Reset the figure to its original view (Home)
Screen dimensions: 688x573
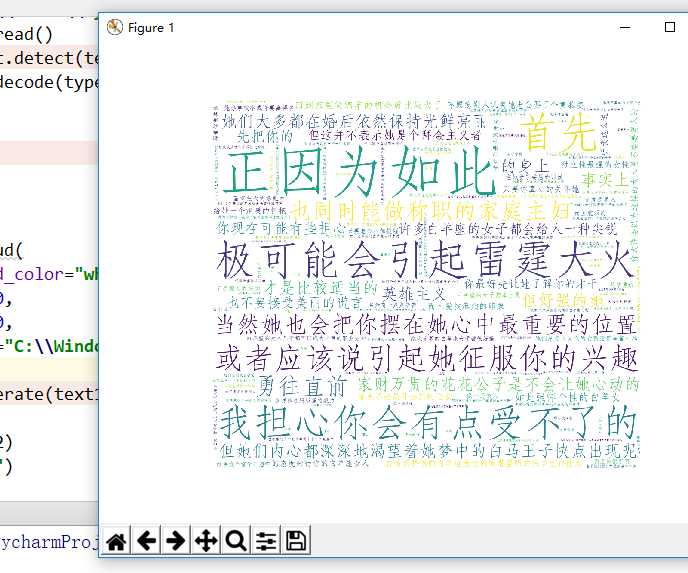click(x=116, y=541)
